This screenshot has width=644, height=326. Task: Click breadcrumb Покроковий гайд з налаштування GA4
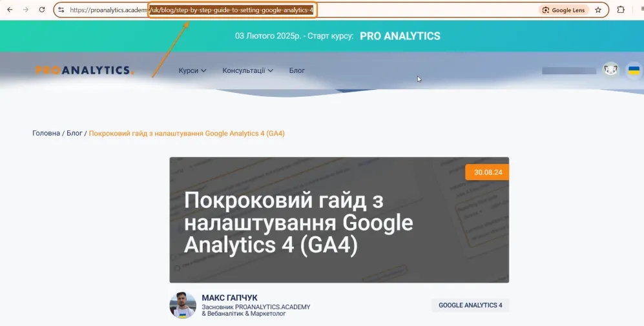pos(187,133)
